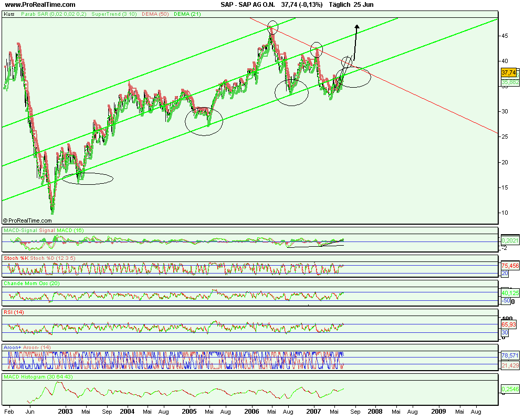This screenshot has height=420, width=525.
Task: Click the 2008 year label on the time axis
Action: click(x=375, y=411)
